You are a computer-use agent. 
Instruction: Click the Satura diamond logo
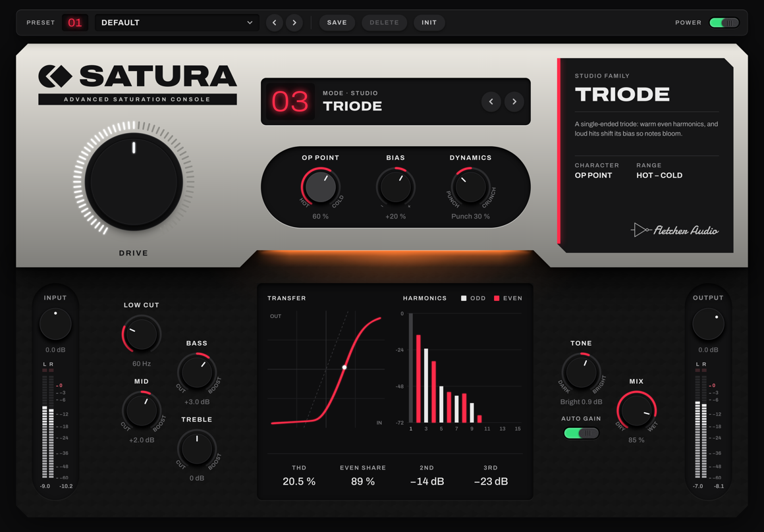pyautogui.click(x=55, y=76)
